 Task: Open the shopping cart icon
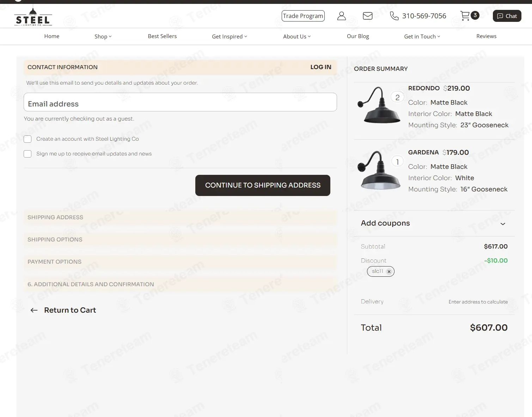point(465,16)
